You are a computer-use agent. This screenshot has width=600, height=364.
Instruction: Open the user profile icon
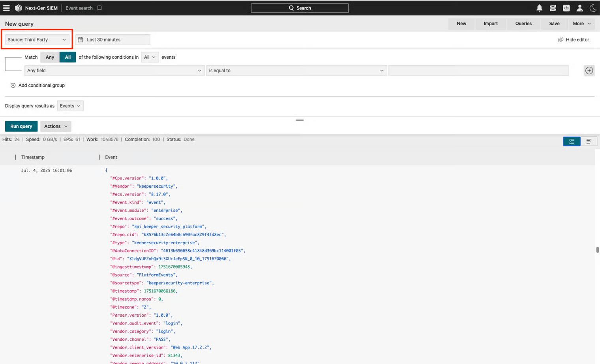tap(579, 8)
